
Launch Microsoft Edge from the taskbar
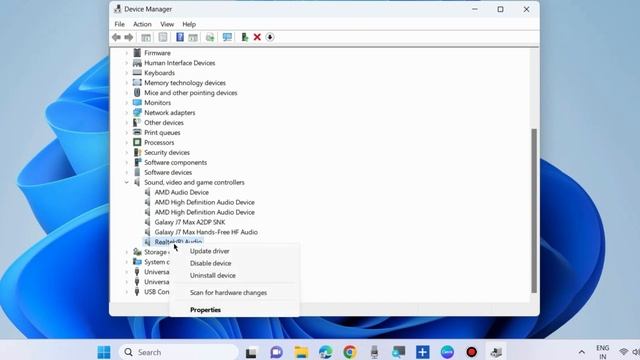click(x=325, y=352)
